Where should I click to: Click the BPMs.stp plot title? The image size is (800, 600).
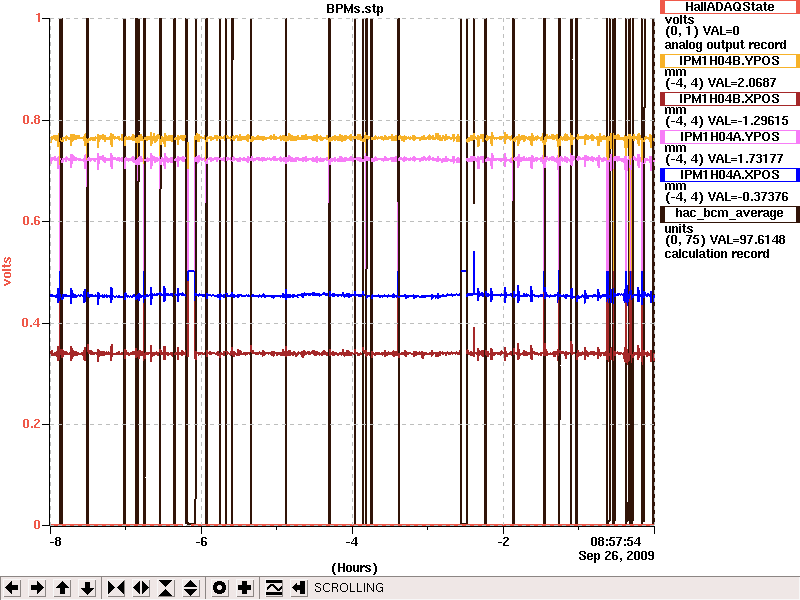(x=355, y=9)
